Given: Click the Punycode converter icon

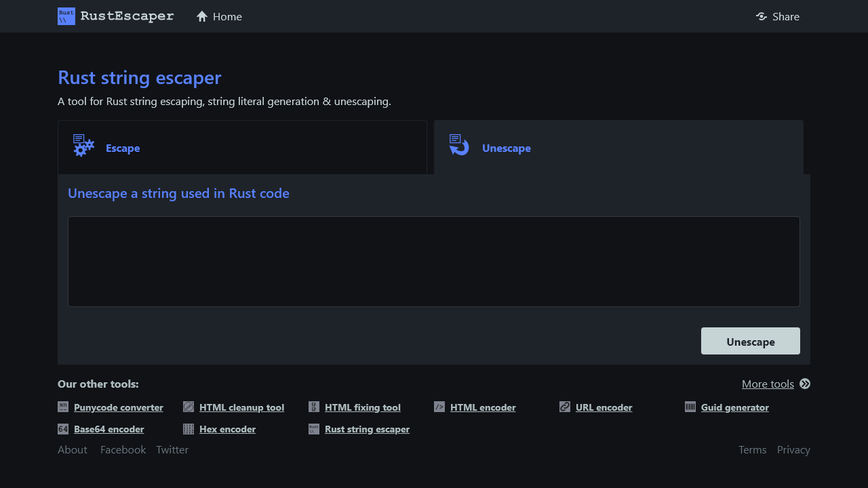Looking at the screenshot, I should point(63,407).
